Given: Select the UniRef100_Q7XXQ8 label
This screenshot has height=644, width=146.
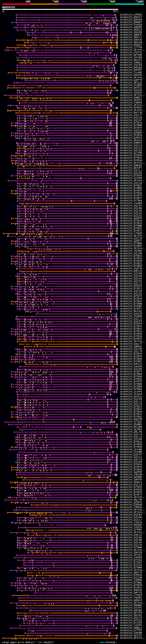Looking at the screenshot, I should pyautogui.click(x=131, y=58).
